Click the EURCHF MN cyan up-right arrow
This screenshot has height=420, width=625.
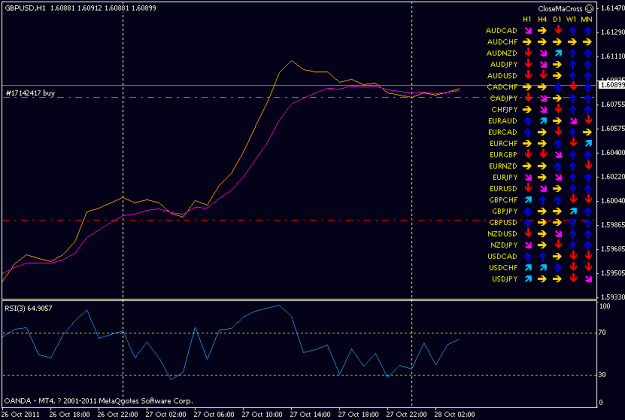588,143
